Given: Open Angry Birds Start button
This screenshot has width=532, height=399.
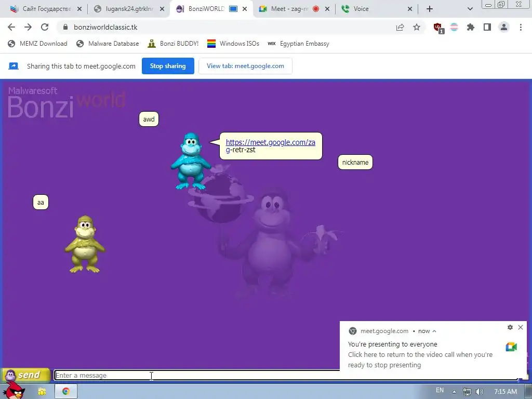Looking at the screenshot, I should point(13,390).
